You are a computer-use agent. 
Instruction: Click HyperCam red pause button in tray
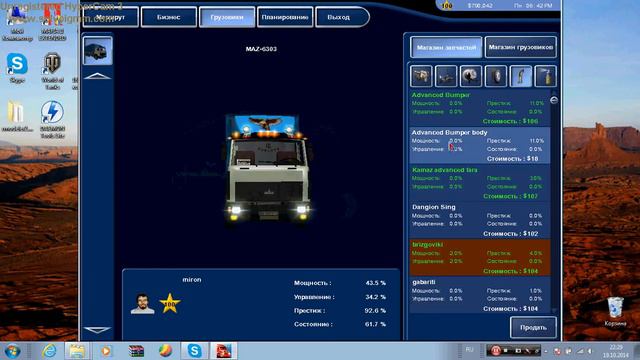tap(496, 351)
